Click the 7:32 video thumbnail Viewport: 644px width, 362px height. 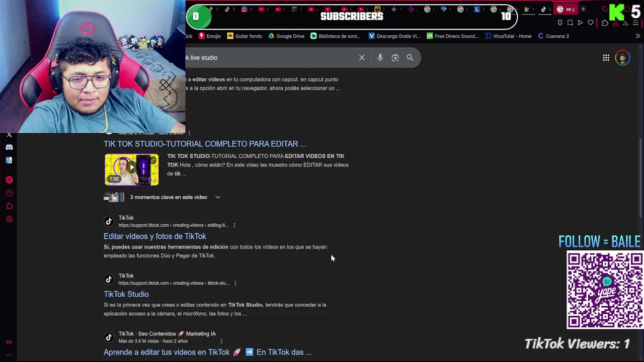pyautogui.click(x=131, y=169)
